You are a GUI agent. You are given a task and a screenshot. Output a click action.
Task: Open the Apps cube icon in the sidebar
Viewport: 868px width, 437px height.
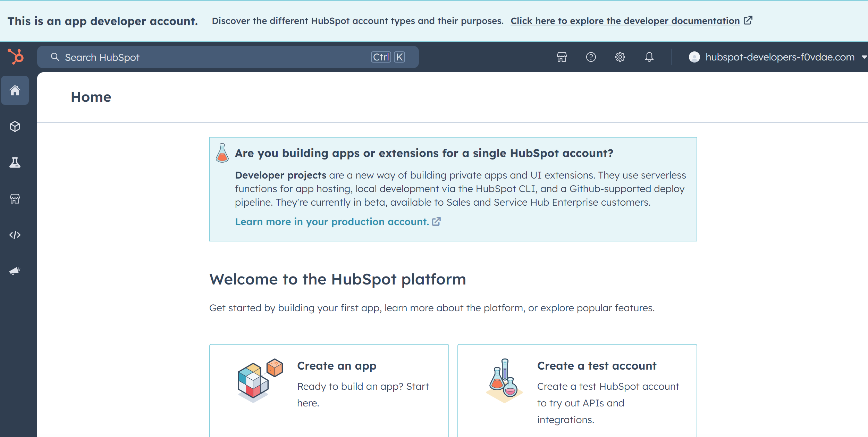click(15, 127)
